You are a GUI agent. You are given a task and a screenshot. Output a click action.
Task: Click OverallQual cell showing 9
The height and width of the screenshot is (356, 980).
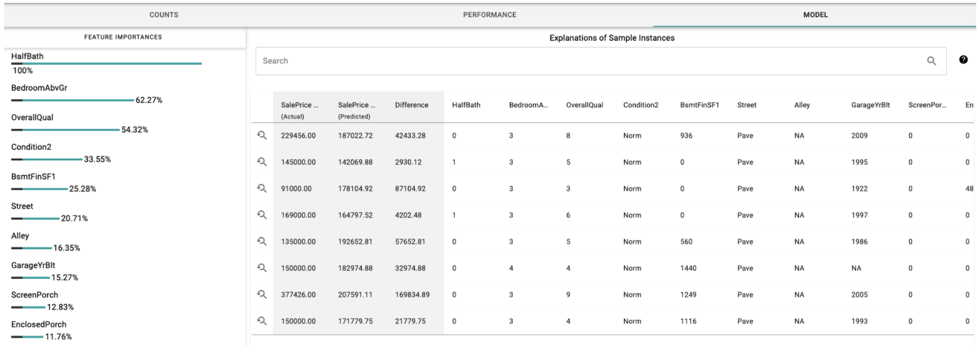[x=568, y=295]
